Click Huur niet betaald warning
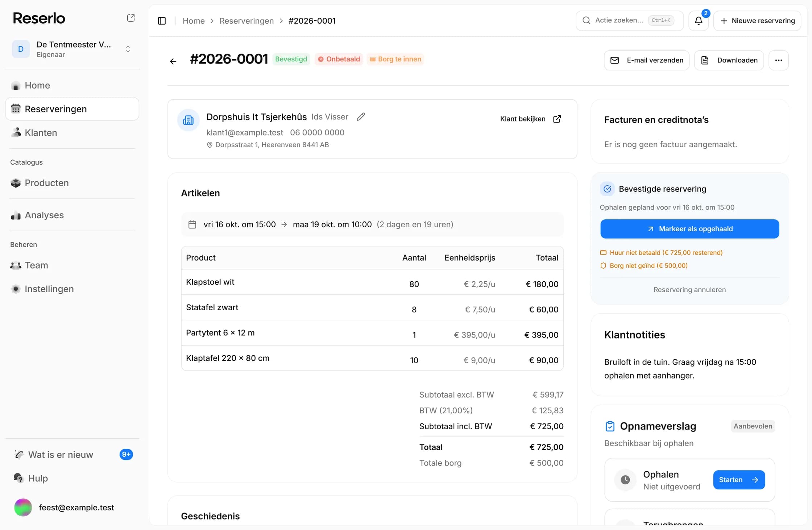 (662, 253)
